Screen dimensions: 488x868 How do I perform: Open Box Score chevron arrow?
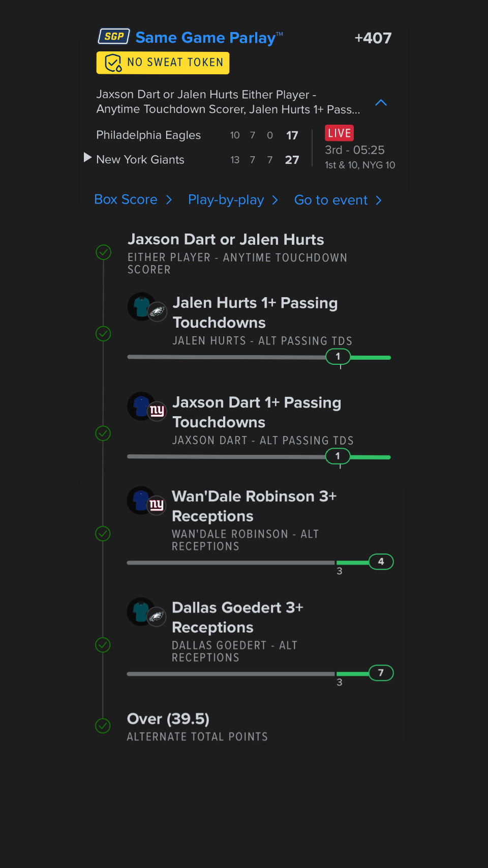(x=169, y=200)
